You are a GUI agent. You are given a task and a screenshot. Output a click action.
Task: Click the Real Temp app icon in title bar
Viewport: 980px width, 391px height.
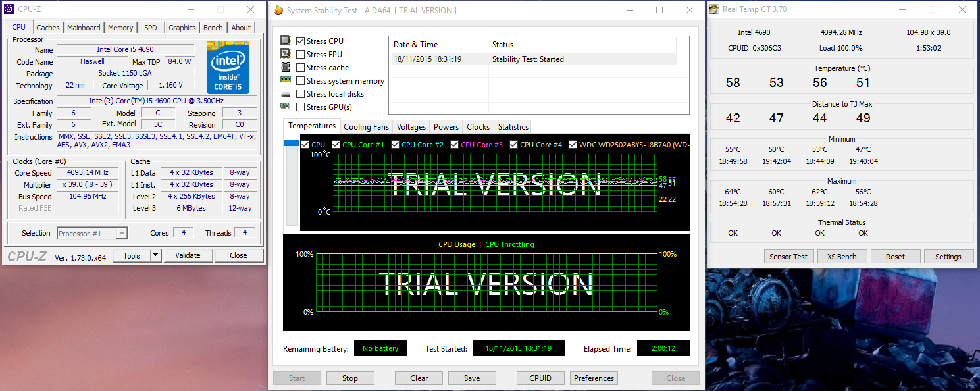click(714, 9)
